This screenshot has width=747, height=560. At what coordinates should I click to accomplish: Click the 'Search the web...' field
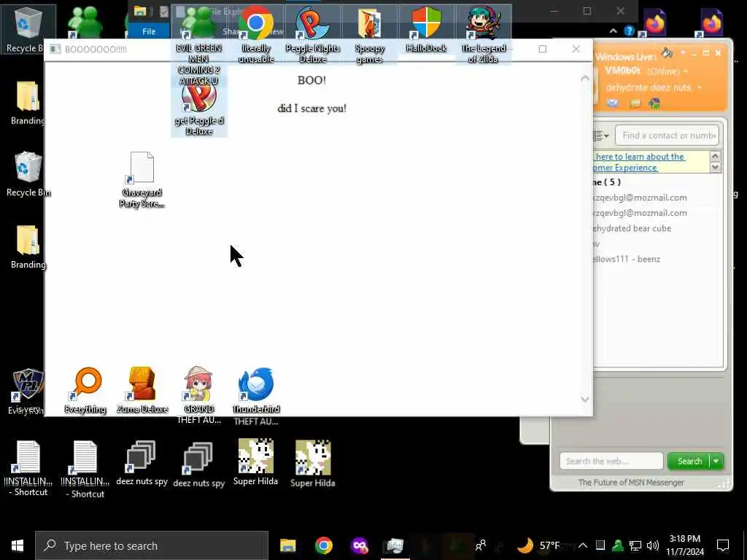click(x=611, y=461)
